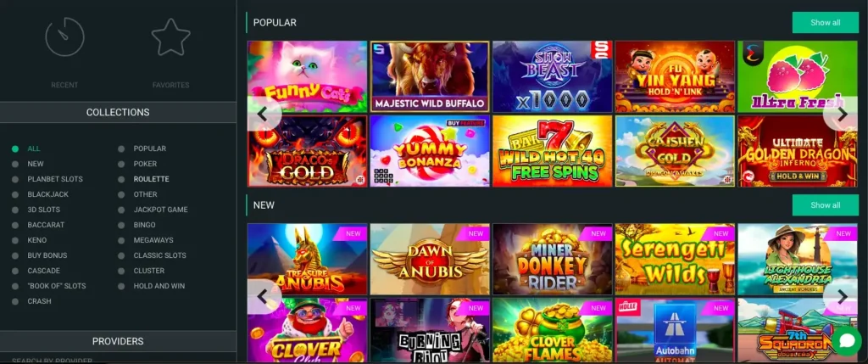Image resolution: width=868 pixels, height=364 pixels.
Task: Filter by Crash collection
Action: 32,301
